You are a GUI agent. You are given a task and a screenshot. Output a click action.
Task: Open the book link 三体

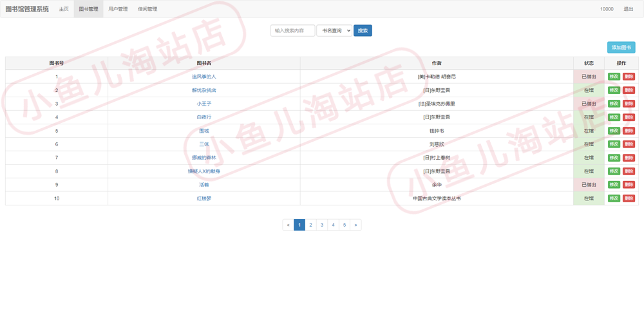click(204, 144)
